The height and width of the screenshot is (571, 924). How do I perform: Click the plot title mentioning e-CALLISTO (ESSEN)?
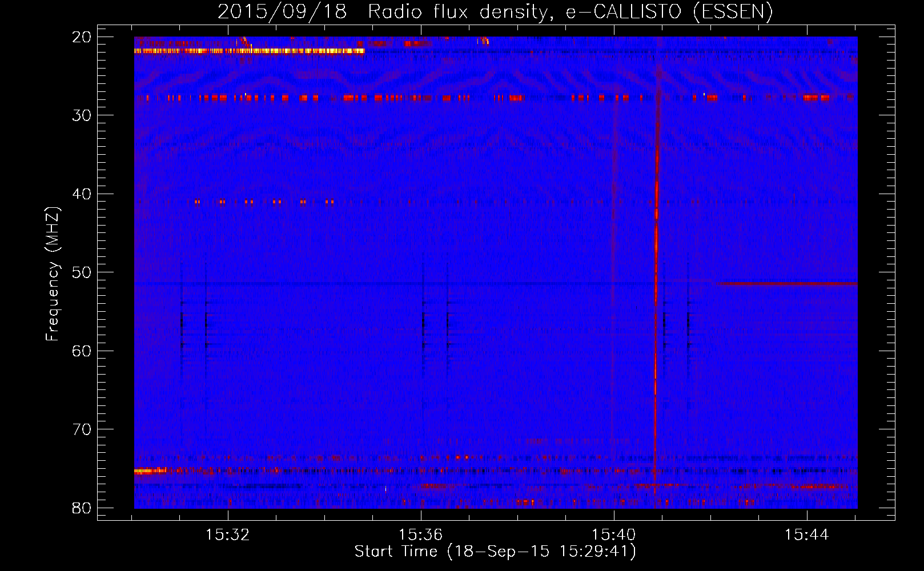tap(495, 11)
